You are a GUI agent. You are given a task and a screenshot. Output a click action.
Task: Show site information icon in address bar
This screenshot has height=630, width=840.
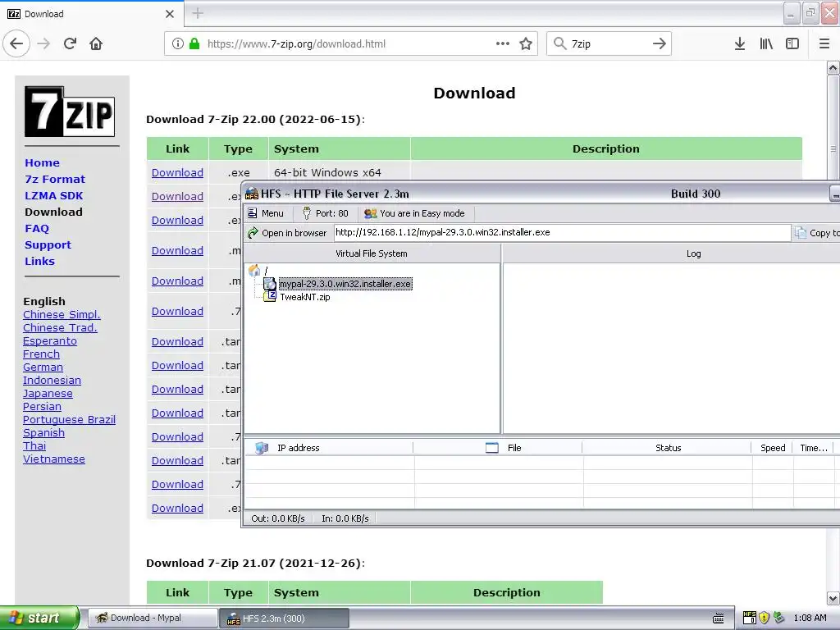tap(178, 43)
